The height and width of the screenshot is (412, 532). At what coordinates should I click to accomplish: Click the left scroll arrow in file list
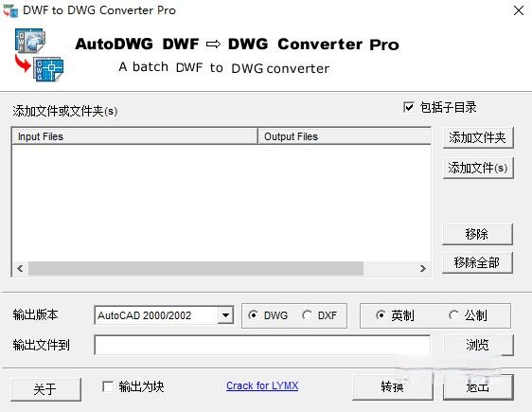click(x=21, y=268)
